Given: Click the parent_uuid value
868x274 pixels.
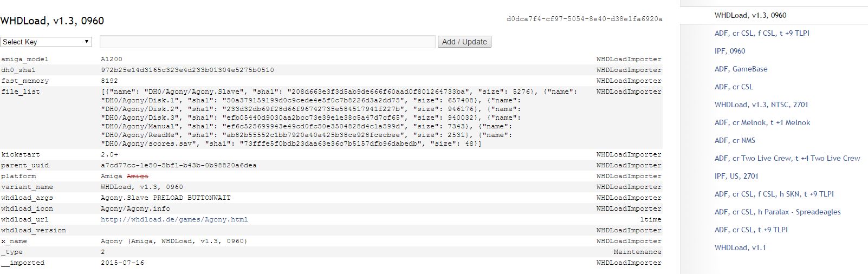Looking at the screenshot, I should [179, 165].
